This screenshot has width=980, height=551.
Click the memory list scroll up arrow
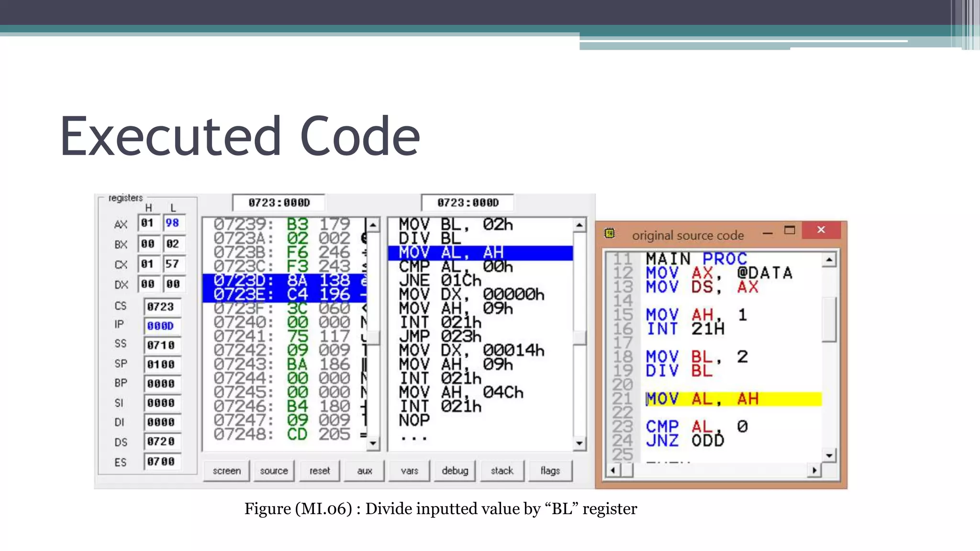pyautogui.click(x=373, y=225)
